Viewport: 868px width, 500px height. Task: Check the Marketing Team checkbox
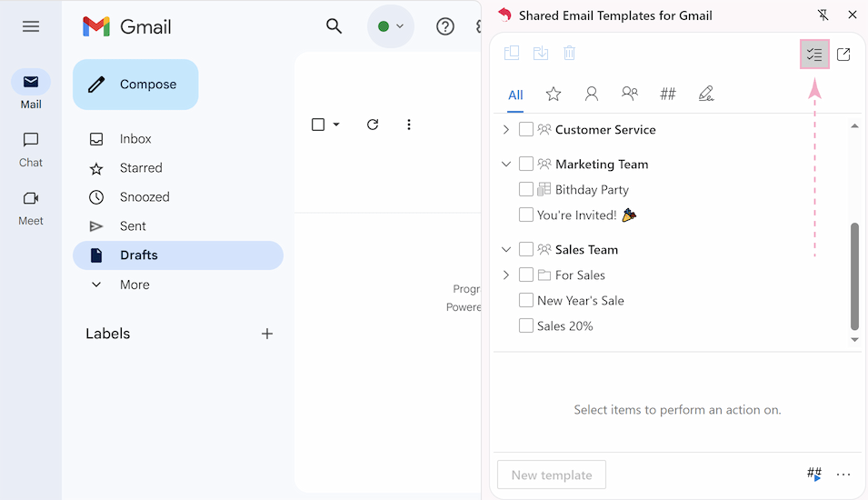pos(526,164)
